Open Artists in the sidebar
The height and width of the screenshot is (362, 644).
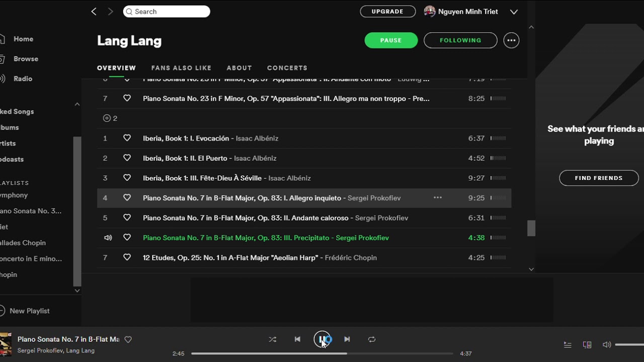point(8,143)
